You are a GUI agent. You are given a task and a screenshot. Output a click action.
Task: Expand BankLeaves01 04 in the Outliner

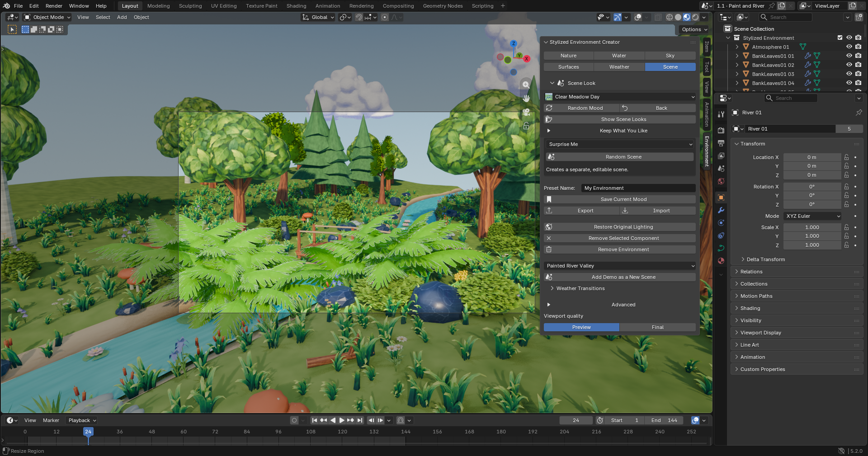point(737,83)
